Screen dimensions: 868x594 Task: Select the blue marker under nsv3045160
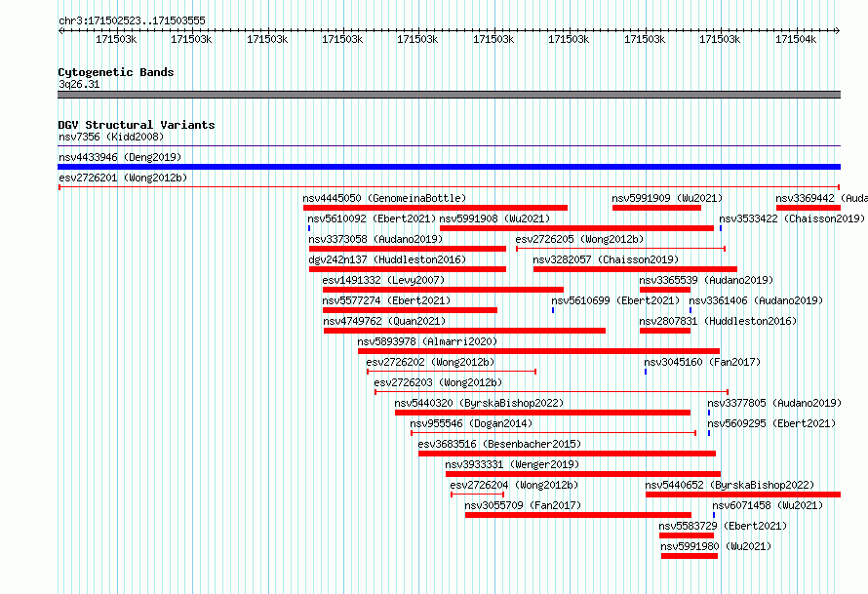click(x=646, y=372)
